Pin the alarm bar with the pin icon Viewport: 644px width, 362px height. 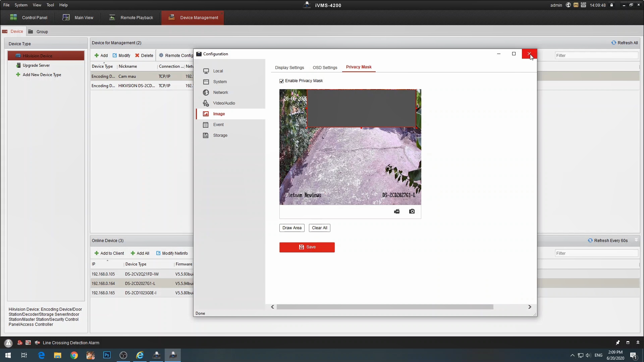618,343
